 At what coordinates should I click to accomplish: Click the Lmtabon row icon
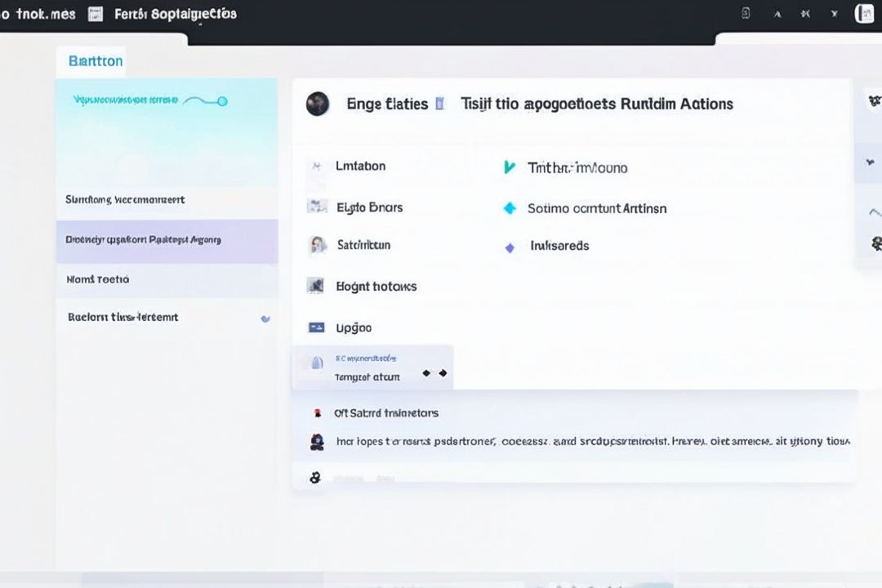pyautogui.click(x=317, y=167)
